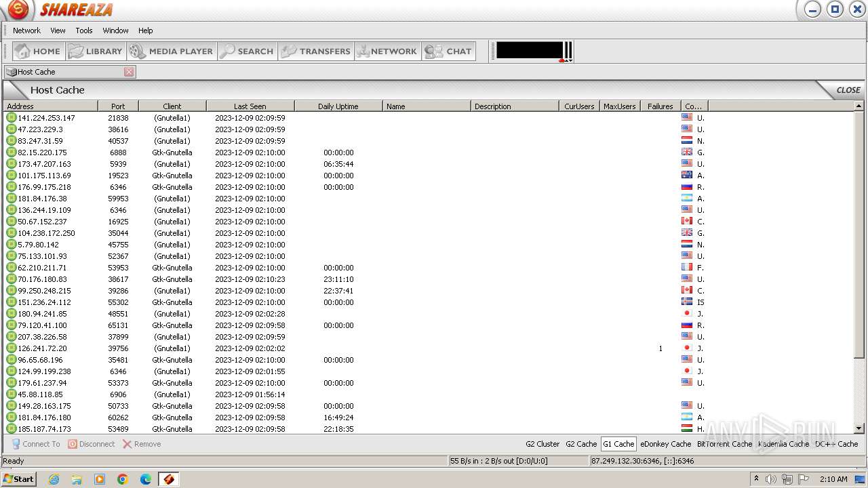This screenshot has width=868, height=488.
Task: Switch to DC++ Cache tab
Action: pyautogui.click(x=836, y=444)
